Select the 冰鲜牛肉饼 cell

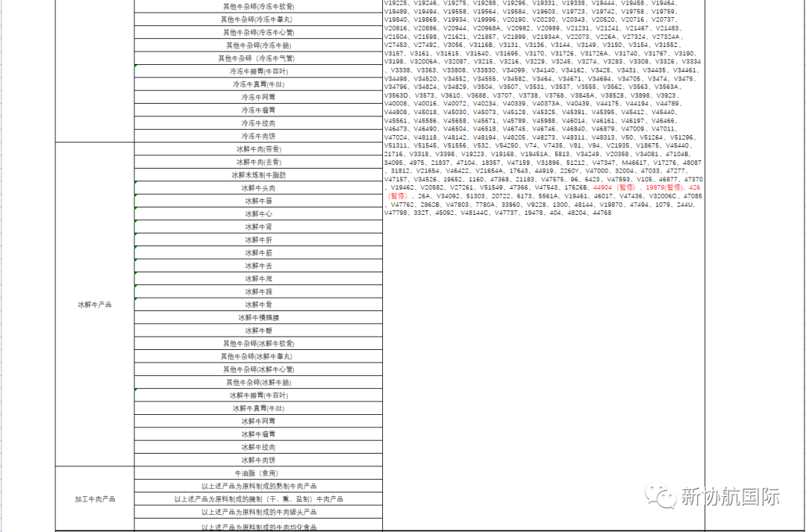coord(258,460)
